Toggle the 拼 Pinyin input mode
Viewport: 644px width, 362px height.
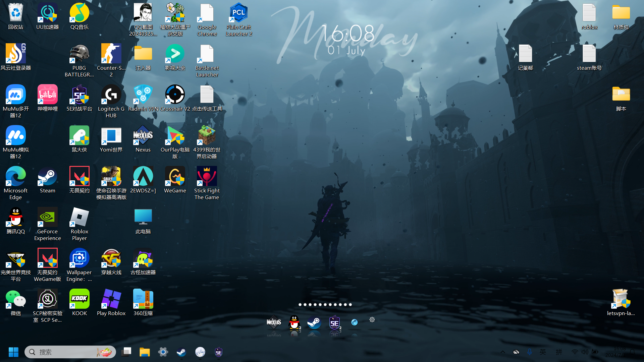[559, 352]
